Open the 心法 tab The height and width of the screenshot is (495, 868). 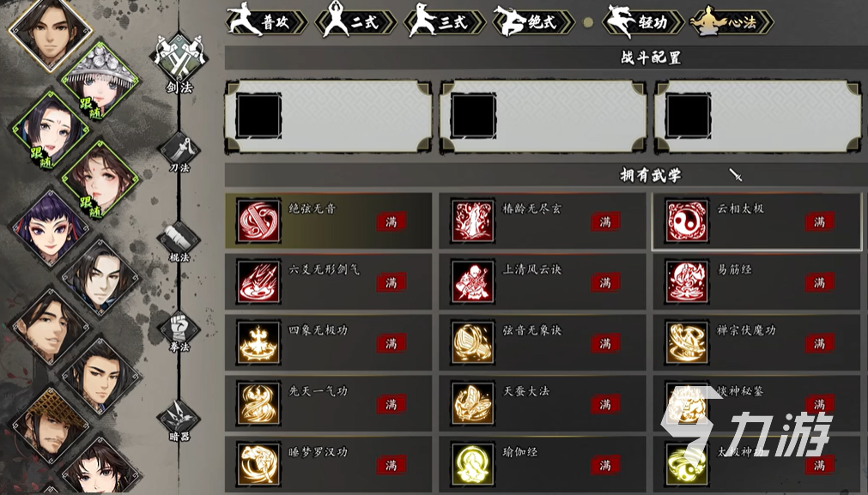coord(731,22)
